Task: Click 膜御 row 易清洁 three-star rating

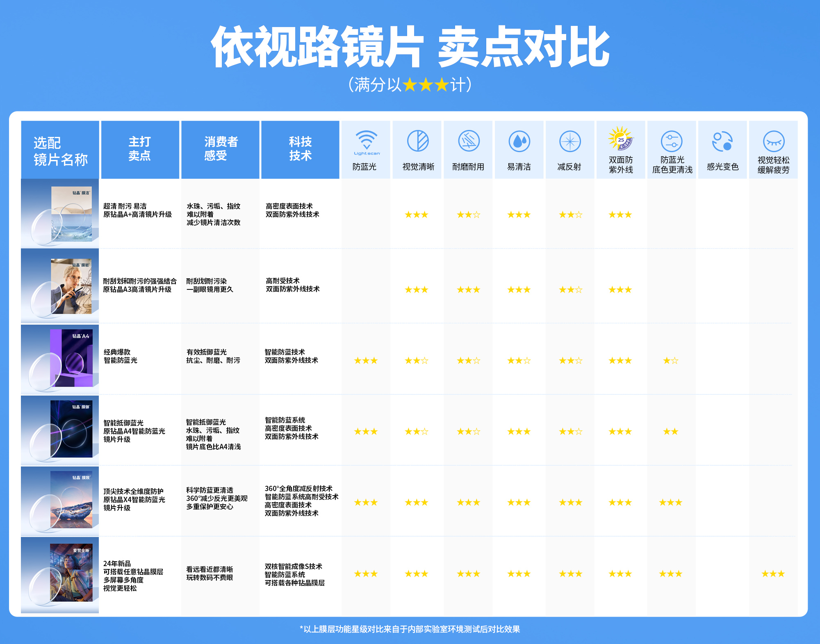Action: click(x=519, y=431)
